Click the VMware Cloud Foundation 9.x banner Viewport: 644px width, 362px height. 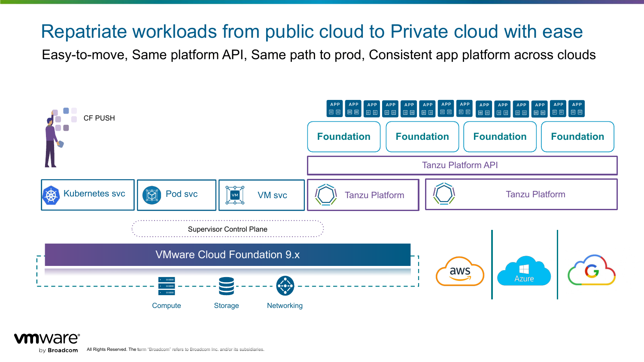coord(228,255)
